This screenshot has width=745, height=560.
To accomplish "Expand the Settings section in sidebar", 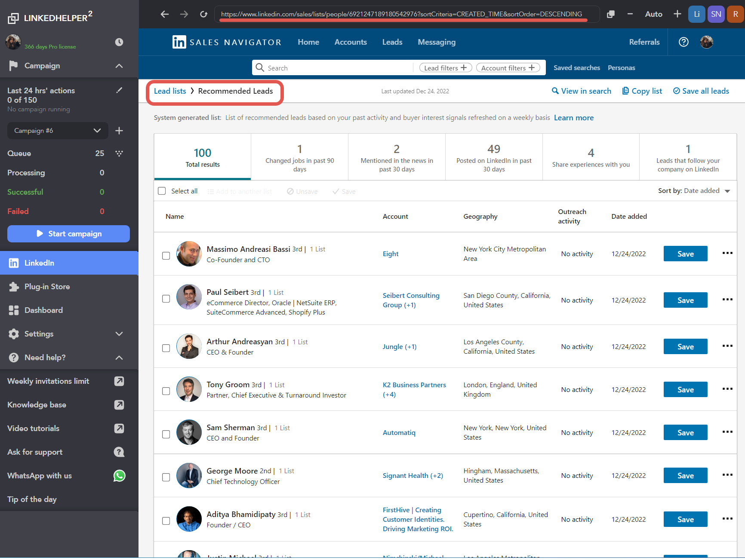I will click(119, 334).
